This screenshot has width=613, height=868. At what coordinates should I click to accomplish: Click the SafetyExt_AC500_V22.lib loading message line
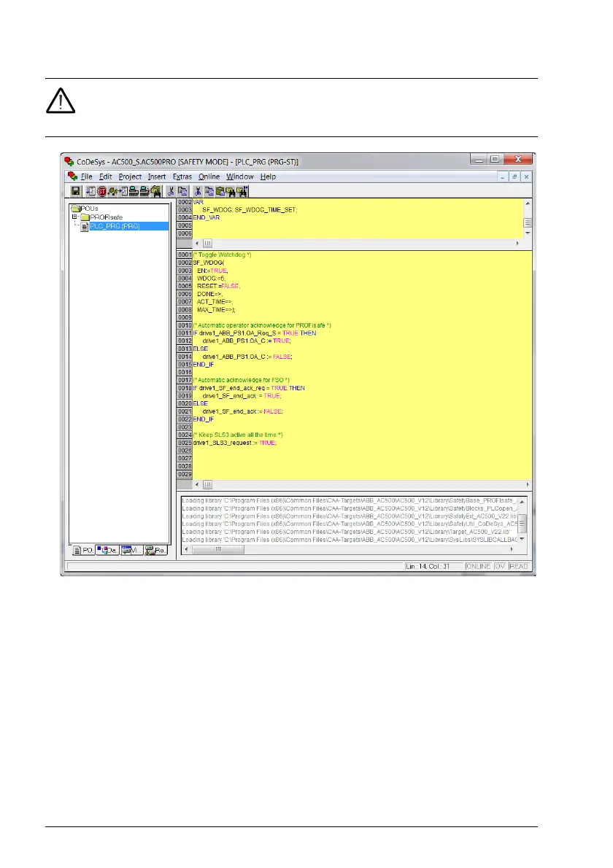coord(349,516)
